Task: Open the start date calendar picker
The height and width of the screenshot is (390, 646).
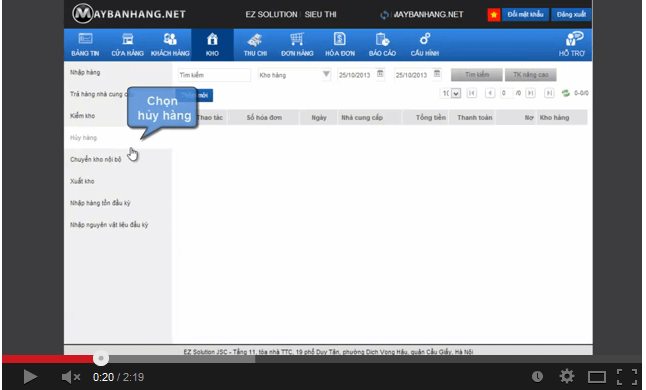Action: point(380,74)
